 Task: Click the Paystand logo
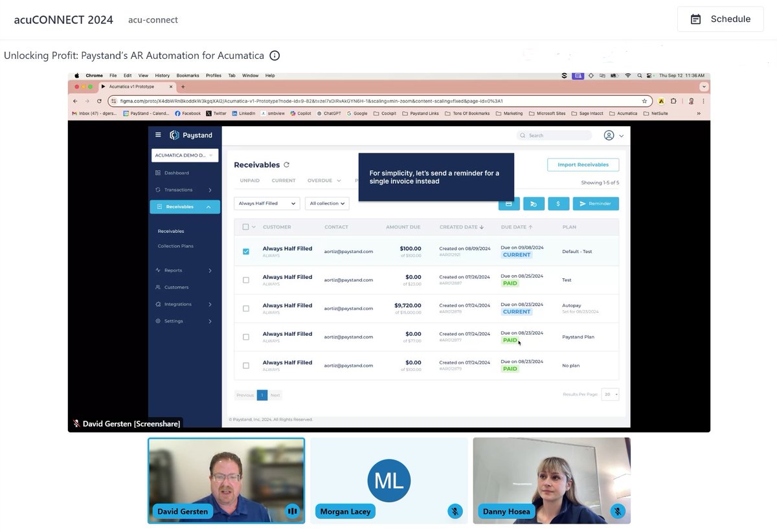pyautogui.click(x=191, y=135)
